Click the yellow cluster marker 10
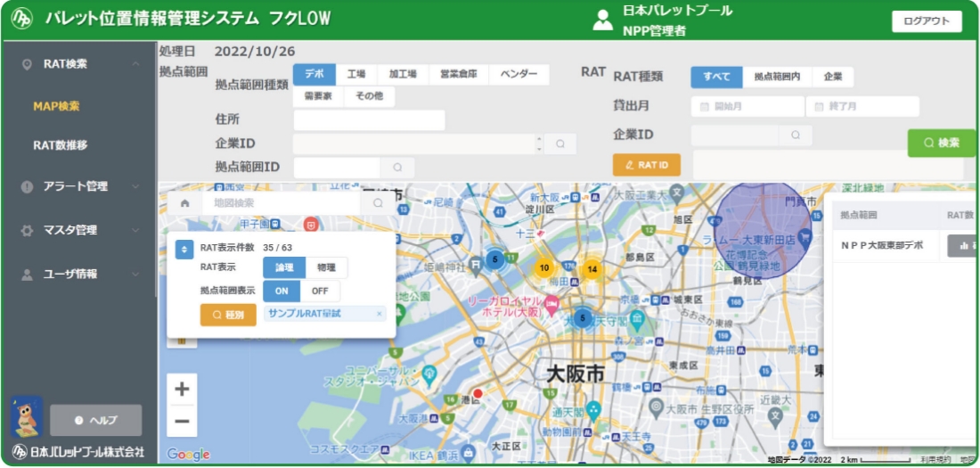Screen dimensions: 980x468 click(x=544, y=267)
